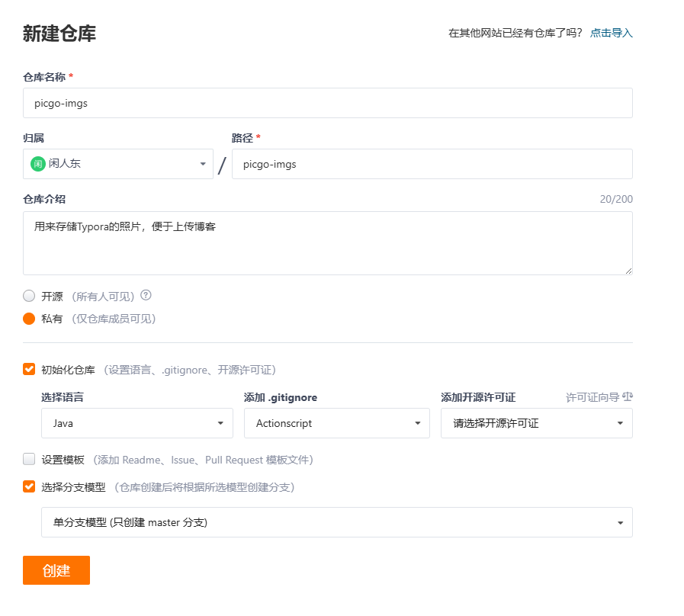Click the 点击导入 import link
The height and width of the screenshot is (616, 684).
(x=610, y=32)
